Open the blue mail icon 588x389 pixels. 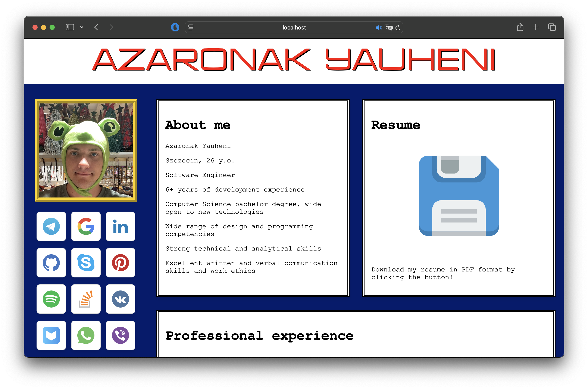(x=51, y=335)
